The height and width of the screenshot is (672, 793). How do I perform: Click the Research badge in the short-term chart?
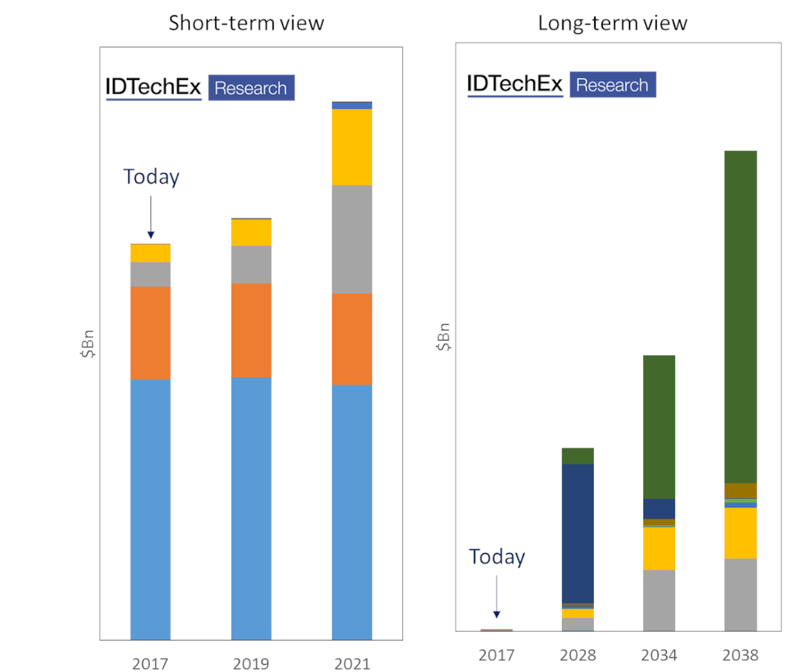pyautogui.click(x=251, y=88)
